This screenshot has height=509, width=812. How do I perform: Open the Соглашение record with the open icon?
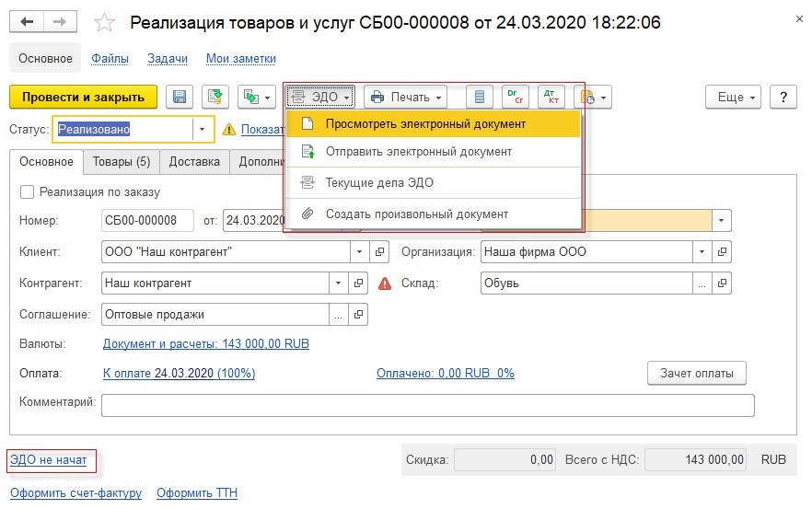(358, 315)
